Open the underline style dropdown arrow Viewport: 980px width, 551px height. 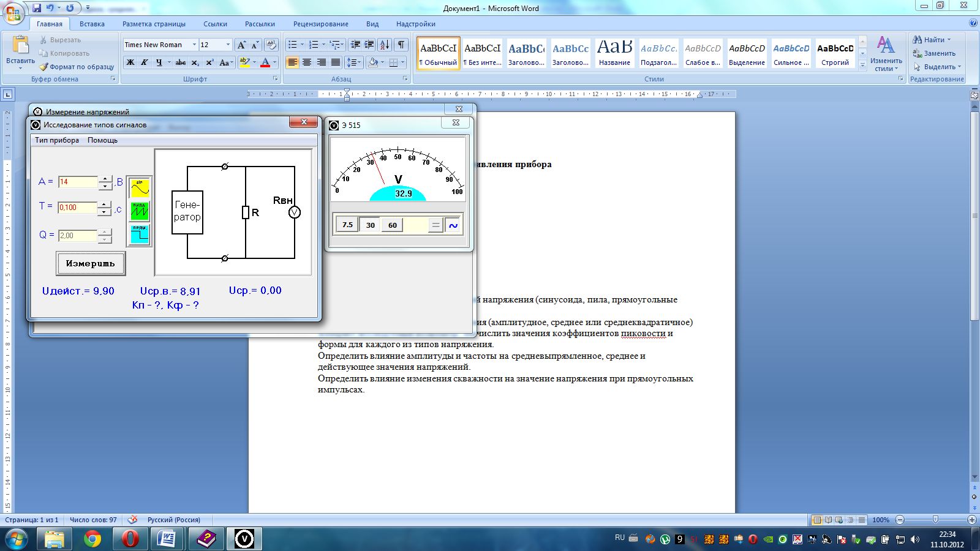[x=169, y=62]
